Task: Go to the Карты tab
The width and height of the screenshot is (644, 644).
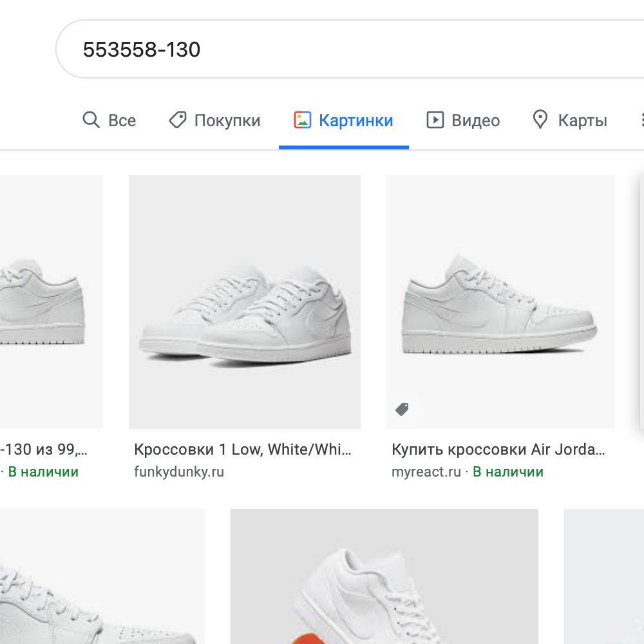Action: click(582, 120)
